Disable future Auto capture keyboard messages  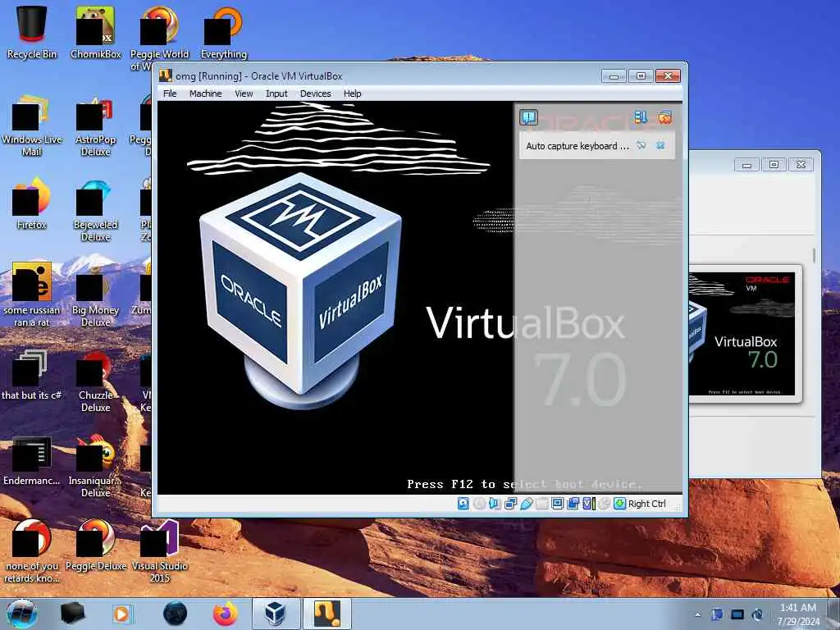pos(641,145)
